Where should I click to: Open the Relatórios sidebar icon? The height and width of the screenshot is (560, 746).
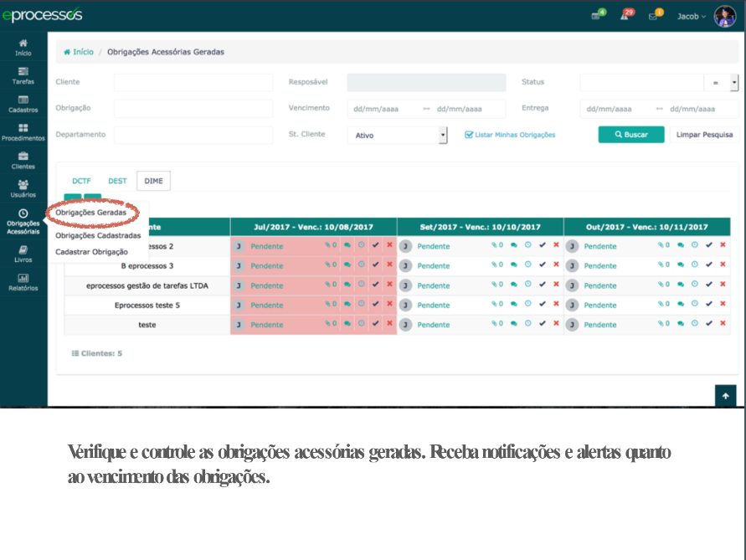coord(23,281)
